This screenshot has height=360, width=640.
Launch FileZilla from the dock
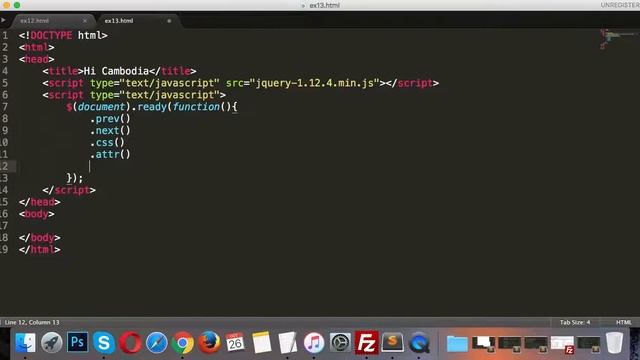tap(367, 342)
